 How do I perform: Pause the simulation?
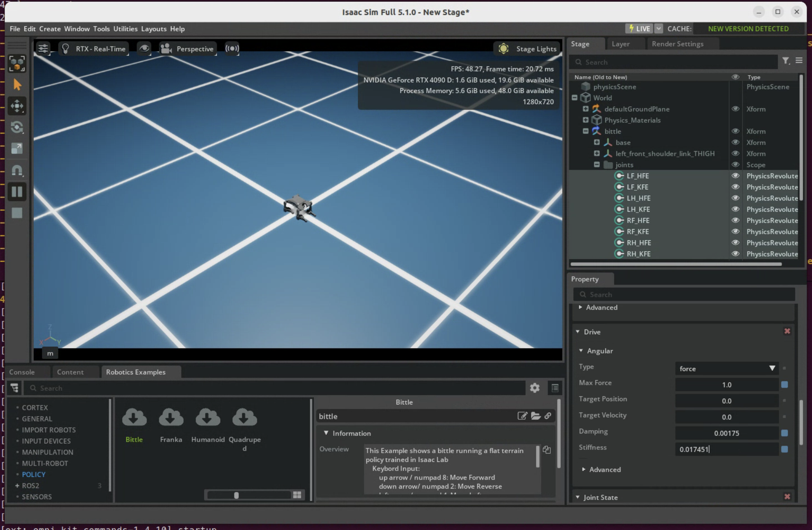pos(17,192)
